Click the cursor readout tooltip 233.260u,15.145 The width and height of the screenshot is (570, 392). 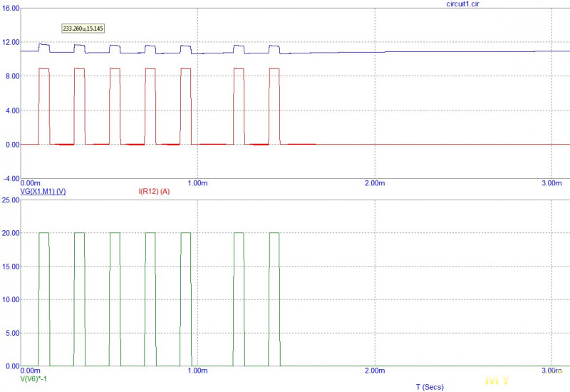coord(85,29)
